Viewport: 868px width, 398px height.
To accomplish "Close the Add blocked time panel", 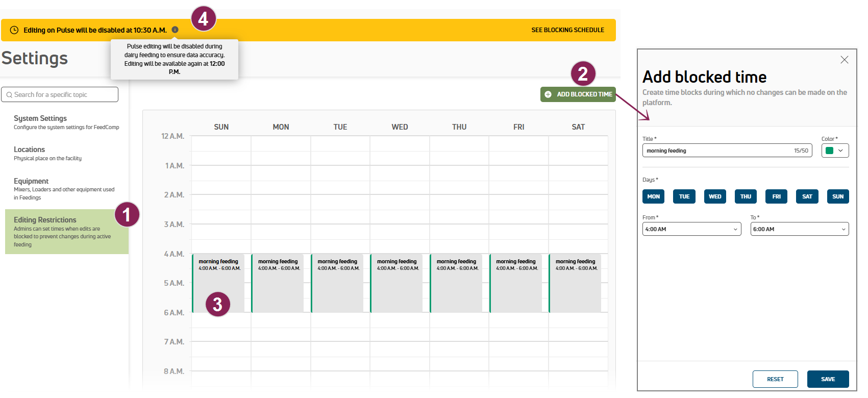I will (844, 60).
